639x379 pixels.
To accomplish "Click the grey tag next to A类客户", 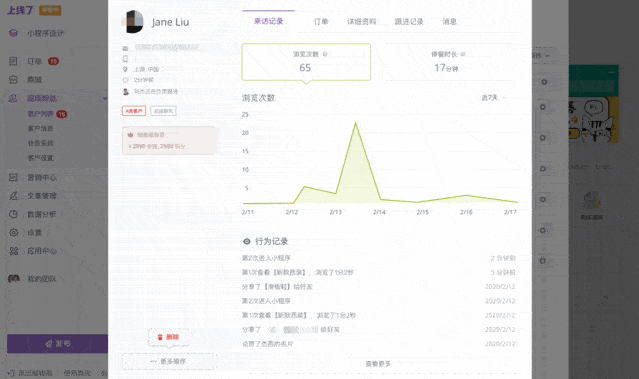I will [x=163, y=111].
